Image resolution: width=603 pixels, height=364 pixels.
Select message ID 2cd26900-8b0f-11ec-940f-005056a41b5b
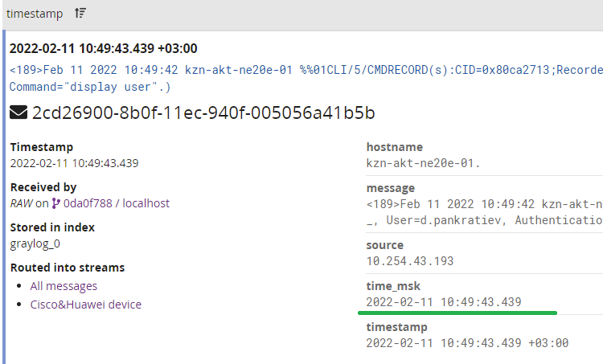point(203,112)
